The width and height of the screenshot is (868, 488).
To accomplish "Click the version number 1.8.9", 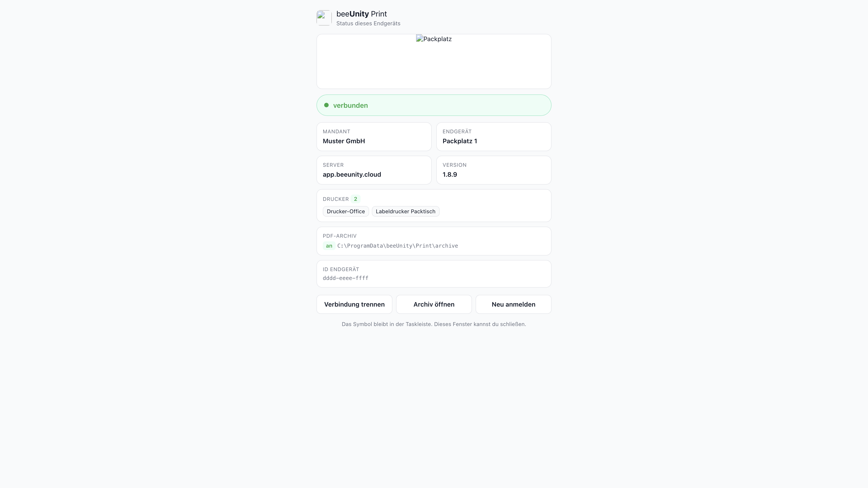I will (x=450, y=174).
